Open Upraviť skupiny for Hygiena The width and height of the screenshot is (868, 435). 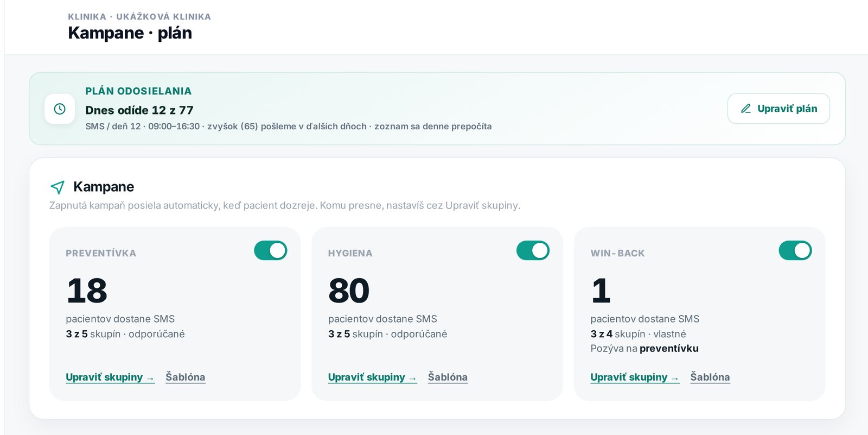click(x=373, y=377)
